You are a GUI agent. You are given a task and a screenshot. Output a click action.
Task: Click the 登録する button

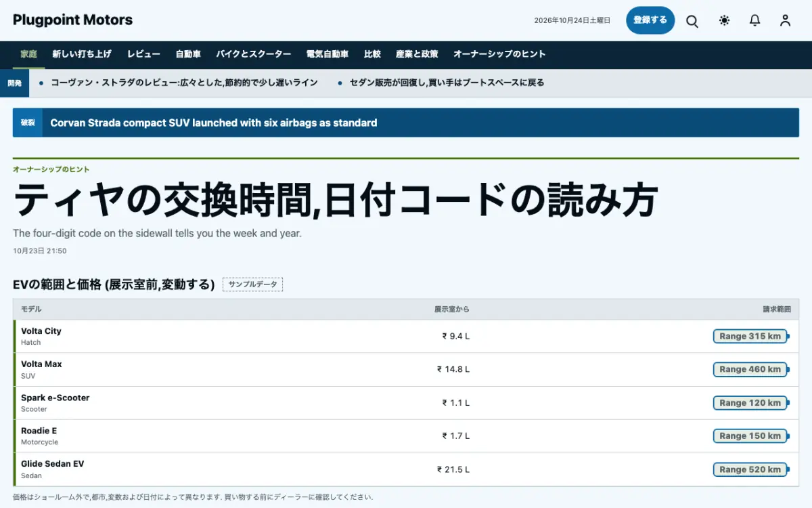pos(650,20)
